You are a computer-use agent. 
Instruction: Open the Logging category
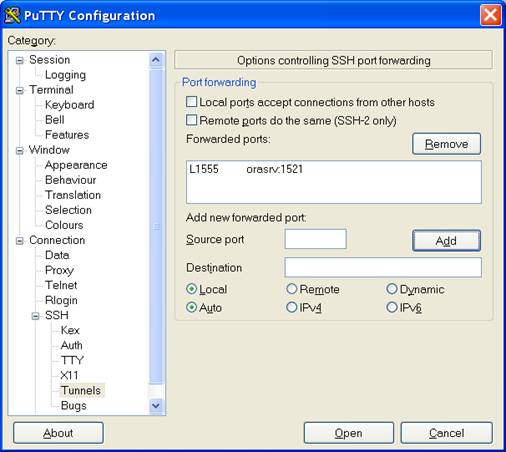[65, 75]
